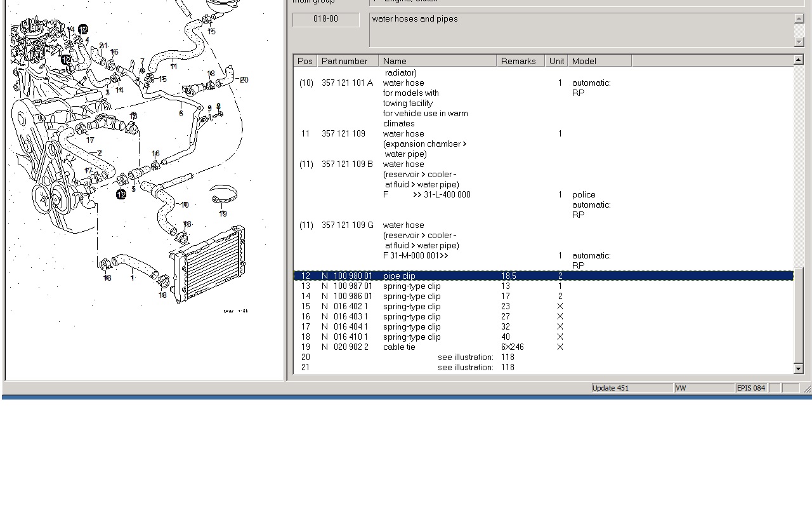
Task: Click the window resize grip in status bar
Action: [x=806, y=389]
